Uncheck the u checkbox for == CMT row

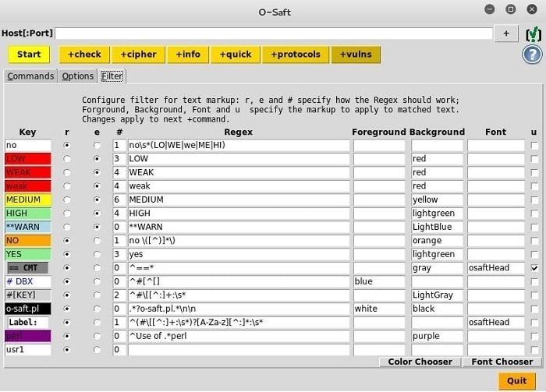click(x=534, y=268)
